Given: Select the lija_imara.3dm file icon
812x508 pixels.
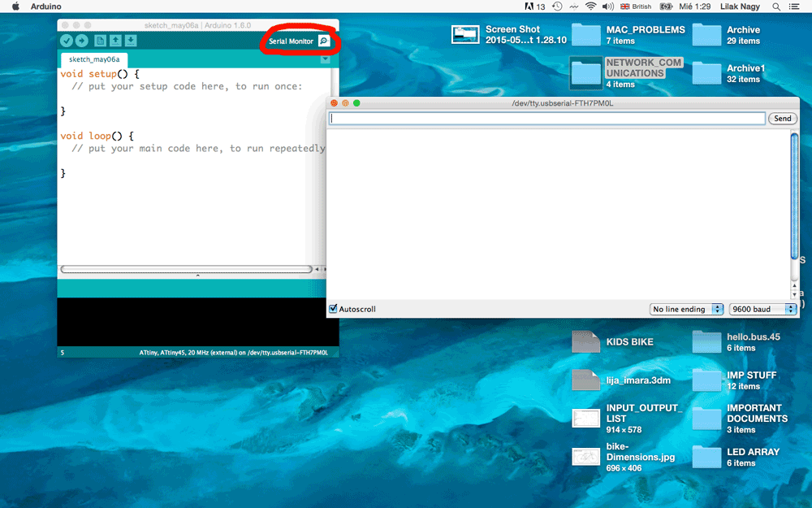Looking at the screenshot, I should (x=585, y=380).
